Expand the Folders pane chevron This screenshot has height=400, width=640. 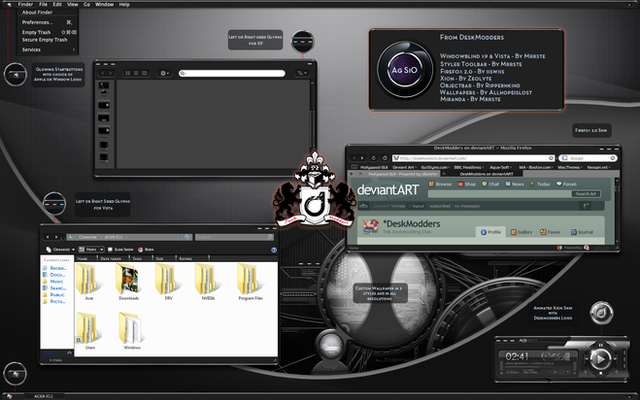click(69, 353)
